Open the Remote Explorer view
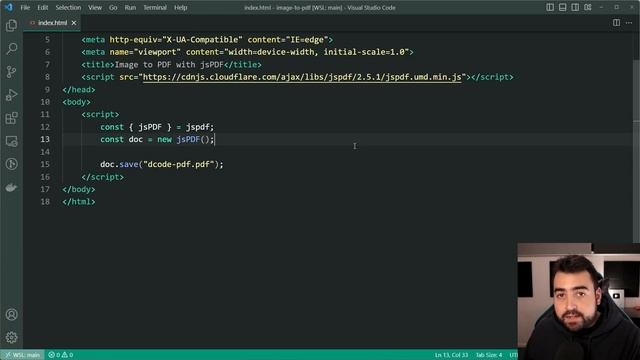This screenshot has width=640, height=360. [x=11, y=141]
